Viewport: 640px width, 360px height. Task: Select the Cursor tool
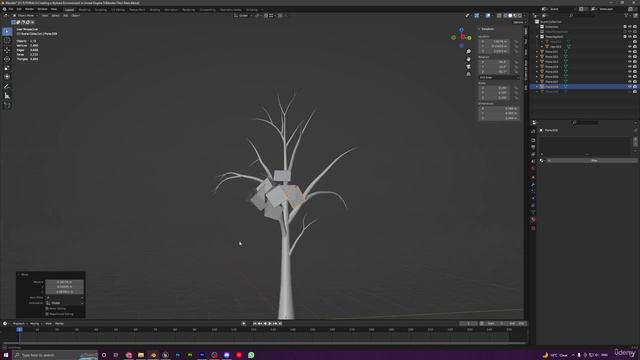pyautogui.click(x=7, y=41)
